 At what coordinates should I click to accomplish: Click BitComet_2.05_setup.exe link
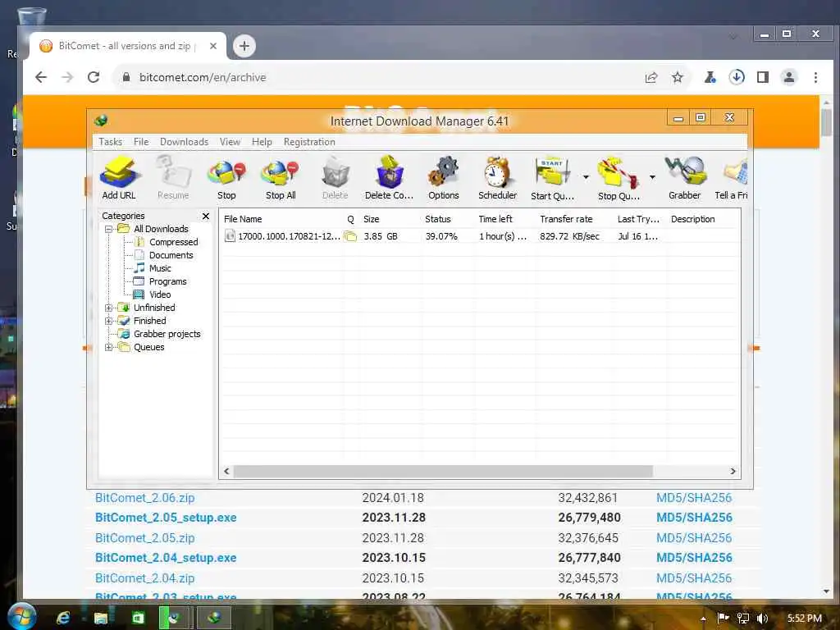166,518
